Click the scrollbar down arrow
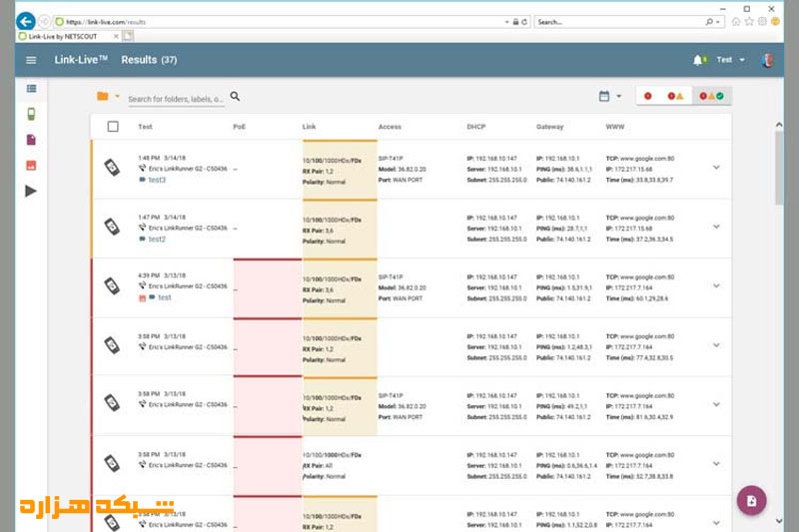This screenshot has height=532, width=799. pyautogui.click(x=779, y=520)
